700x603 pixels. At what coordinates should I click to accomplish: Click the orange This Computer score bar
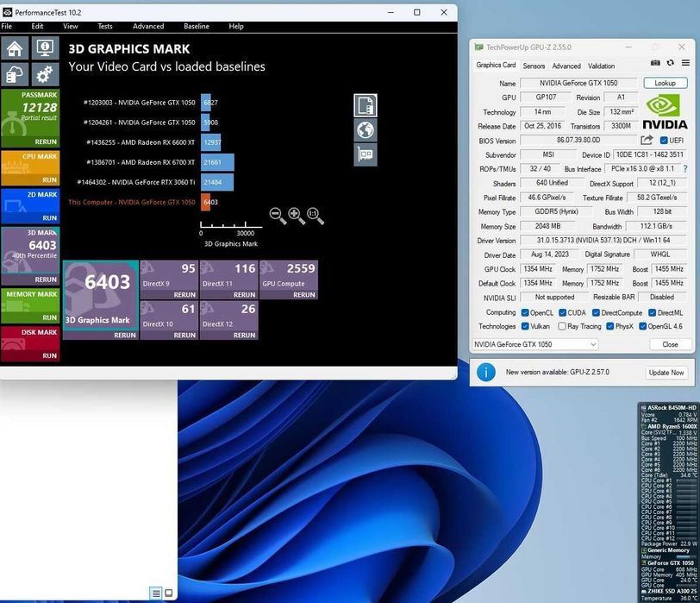(205, 202)
